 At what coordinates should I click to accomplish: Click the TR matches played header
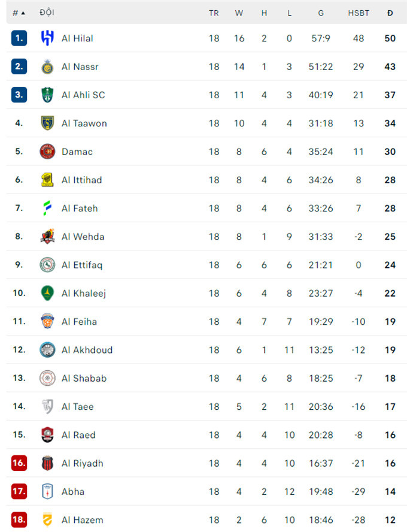(x=214, y=13)
